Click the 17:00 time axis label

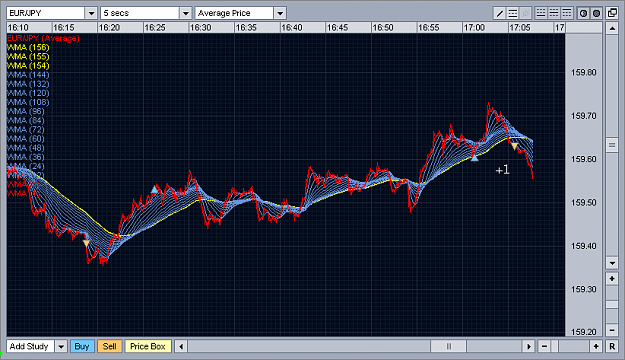[x=474, y=28]
